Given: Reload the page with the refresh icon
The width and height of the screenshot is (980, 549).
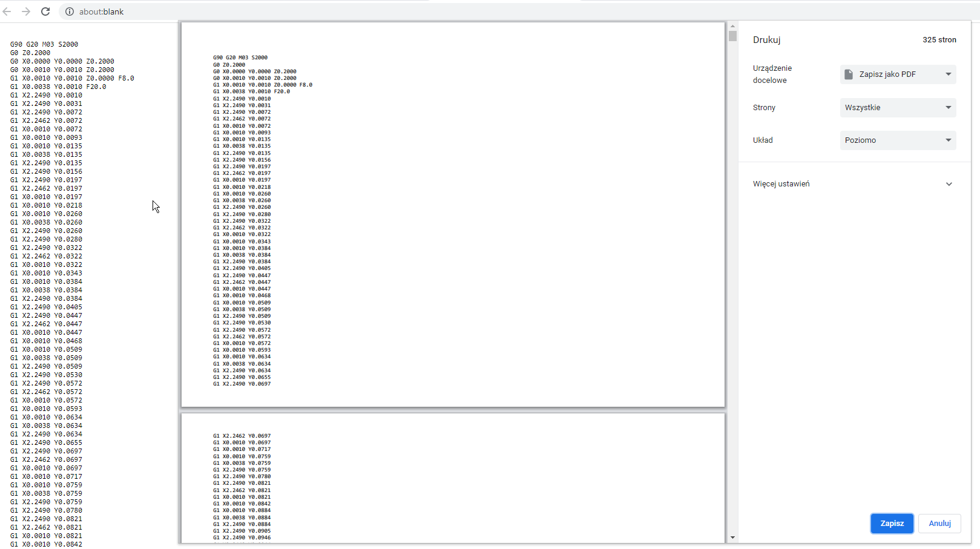Looking at the screenshot, I should point(45,12).
